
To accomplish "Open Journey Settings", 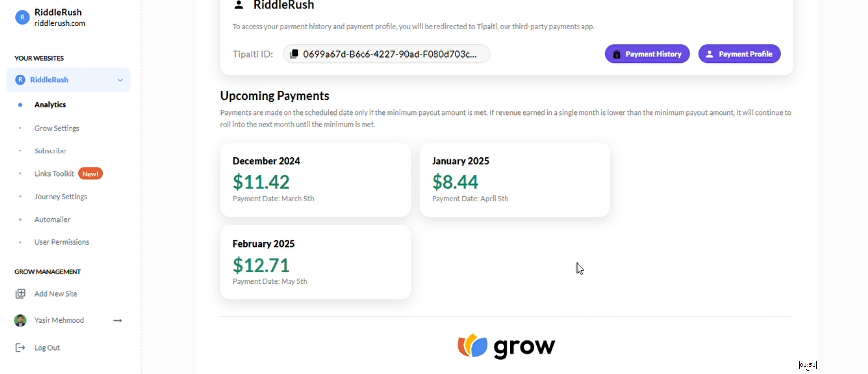I will point(61,197).
